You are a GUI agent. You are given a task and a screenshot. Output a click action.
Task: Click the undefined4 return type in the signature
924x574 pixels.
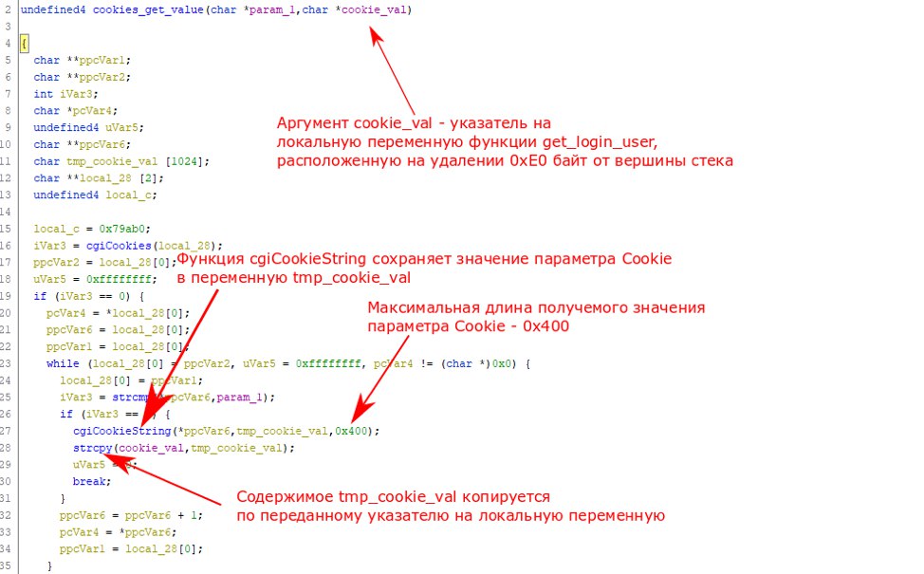(53, 10)
